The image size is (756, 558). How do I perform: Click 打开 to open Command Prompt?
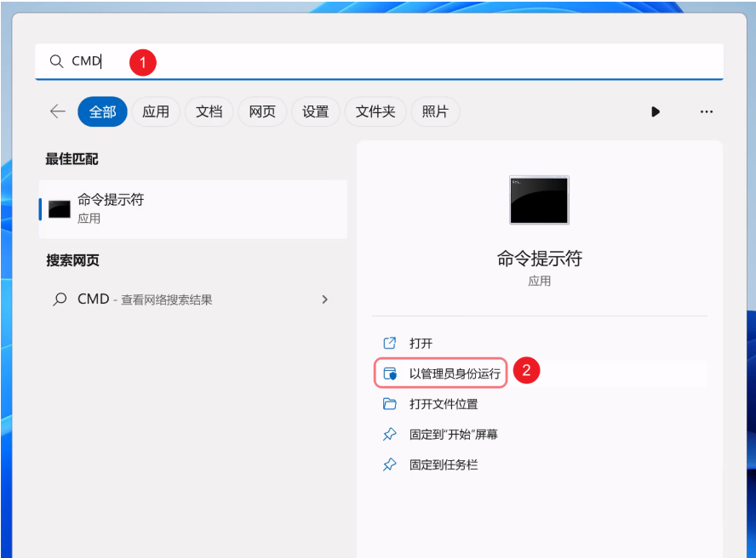coord(540,343)
